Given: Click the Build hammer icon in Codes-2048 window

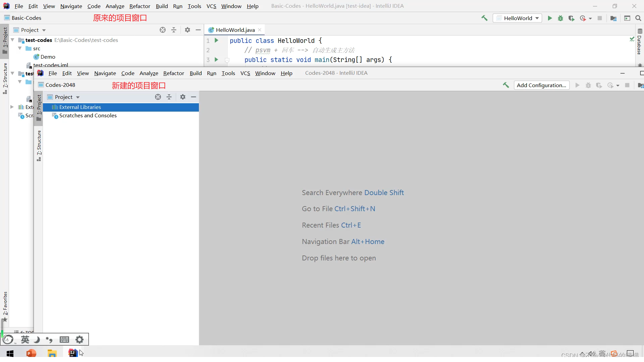Looking at the screenshot, I should coord(506,85).
